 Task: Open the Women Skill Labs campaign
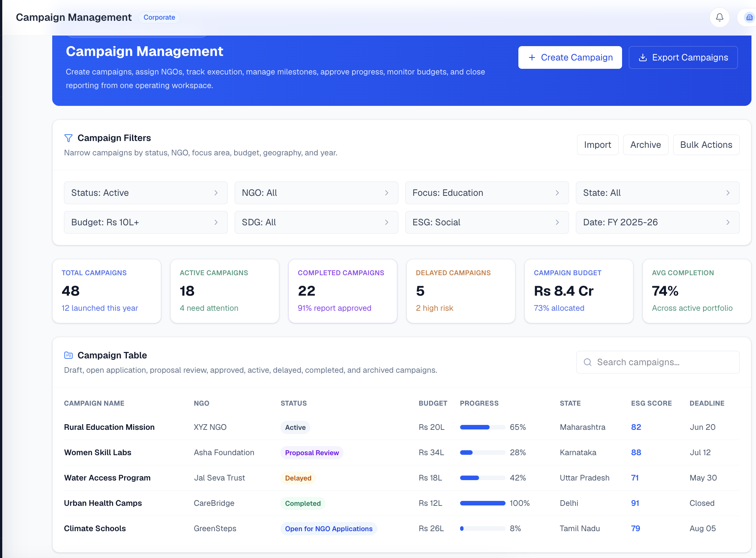click(98, 453)
